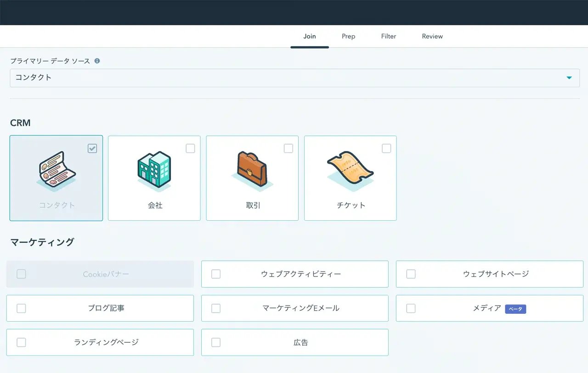This screenshot has width=588, height=373.
Task: Choose the ブログ記事 option label
Action: coord(106,308)
